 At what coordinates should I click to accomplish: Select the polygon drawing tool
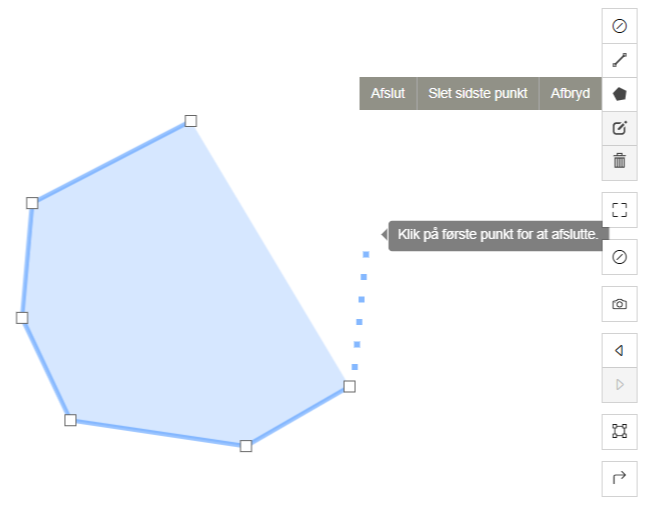coord(619,94)
